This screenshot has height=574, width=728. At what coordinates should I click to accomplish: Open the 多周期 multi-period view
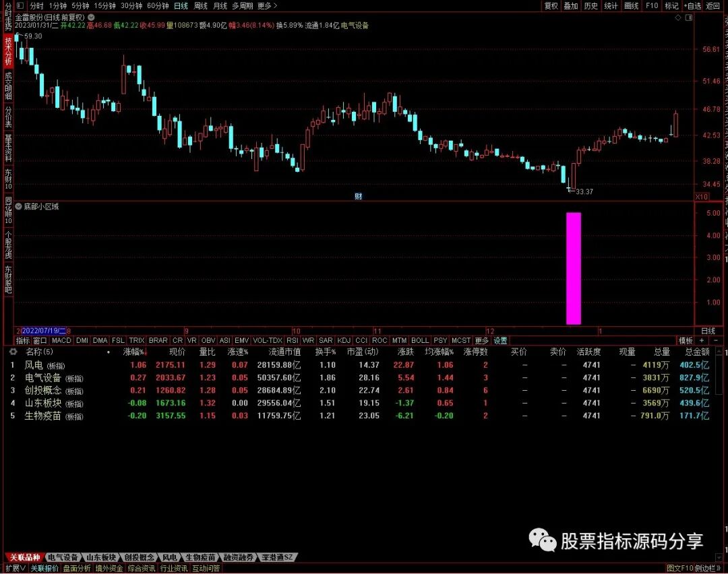(x=243, y=5)
